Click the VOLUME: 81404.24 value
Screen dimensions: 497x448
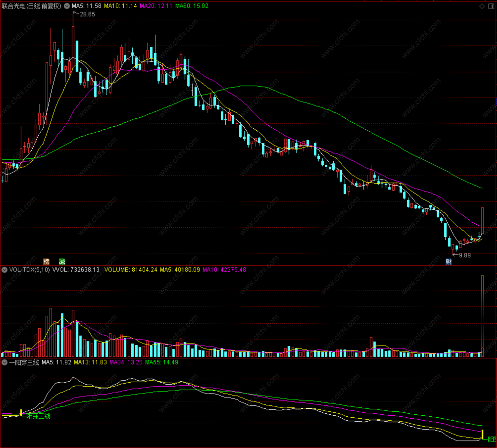click(131, 270)
